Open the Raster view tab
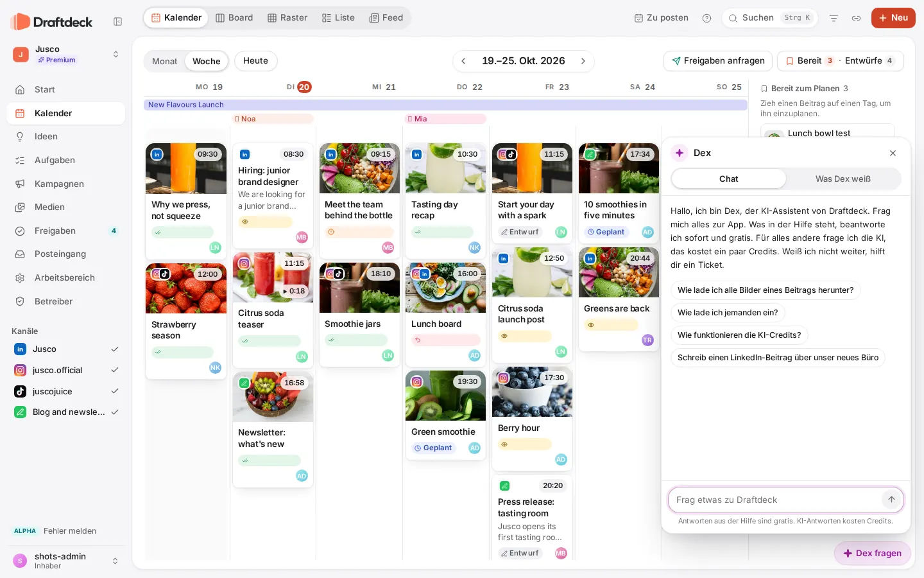Viewport: 924px width, 578px height. pos(287,18)
